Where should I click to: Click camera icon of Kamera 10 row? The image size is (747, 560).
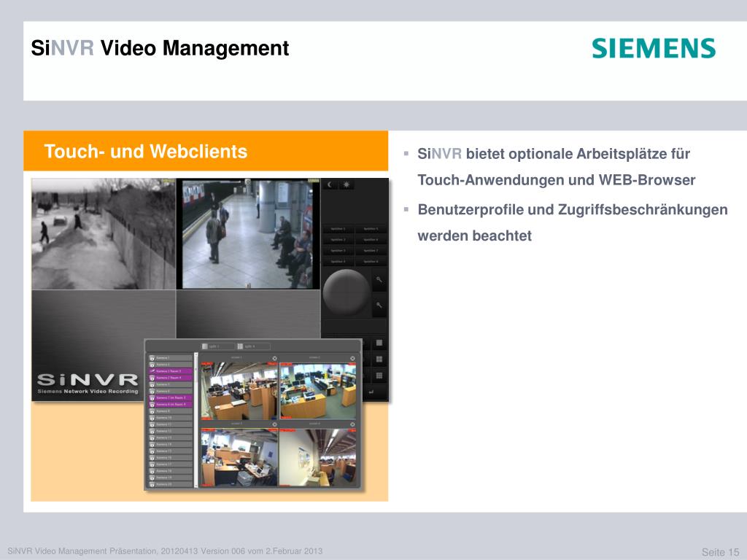[152, 418]
